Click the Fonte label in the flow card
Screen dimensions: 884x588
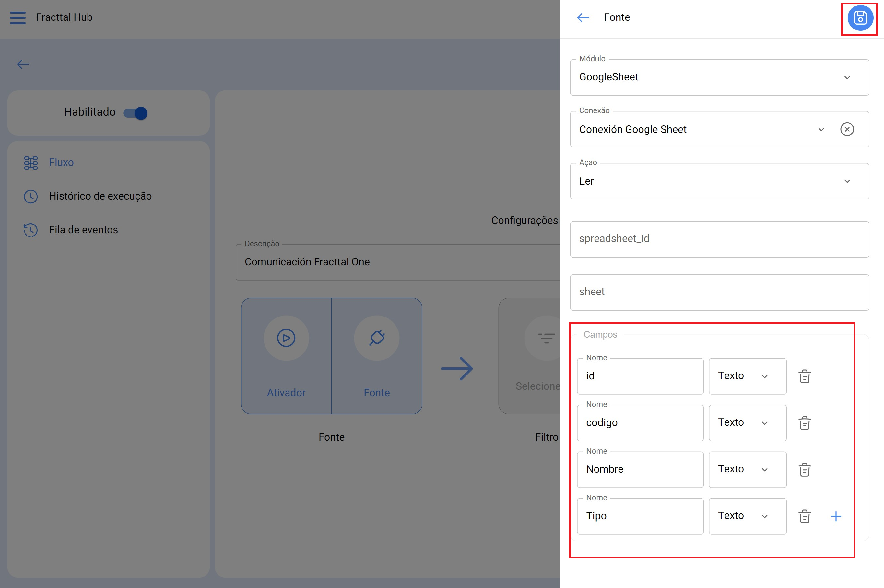coord(377,393)
